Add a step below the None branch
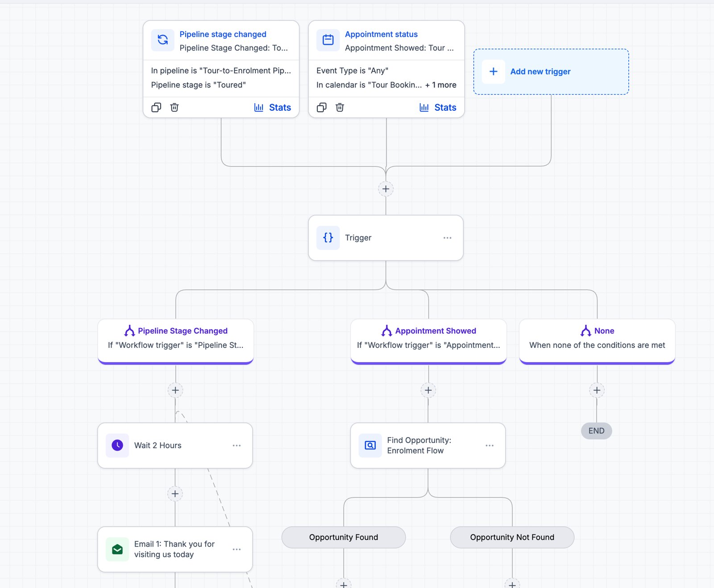714x588 pixels. point(597,390)
